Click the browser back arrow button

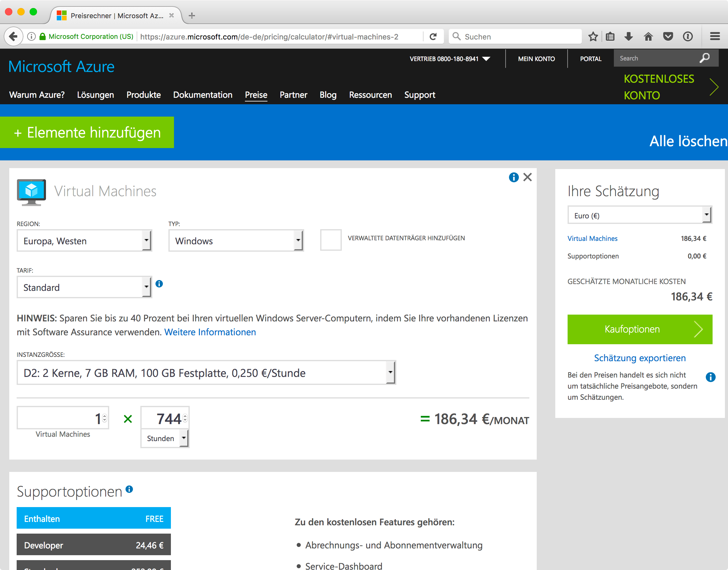coord(13,36)
